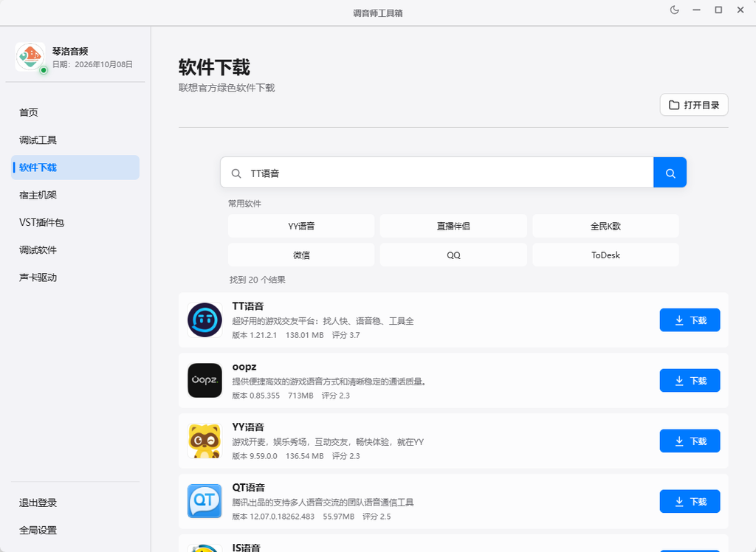This screenshot has height=552, width=756.
Task: Click the 琴洛音频 username text
Action: click(70, 51)
